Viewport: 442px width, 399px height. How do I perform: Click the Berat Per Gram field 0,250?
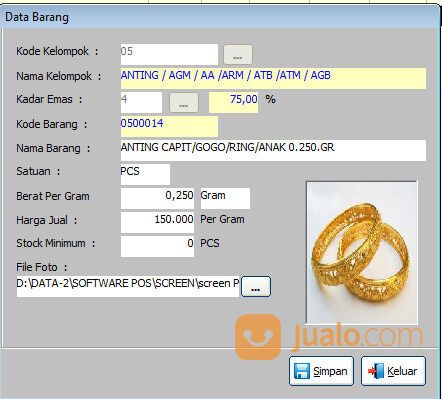click(157, 199)
